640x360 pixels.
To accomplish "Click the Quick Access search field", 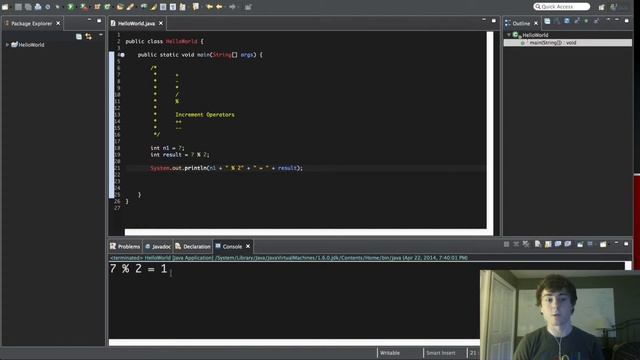I will (562, 7).
